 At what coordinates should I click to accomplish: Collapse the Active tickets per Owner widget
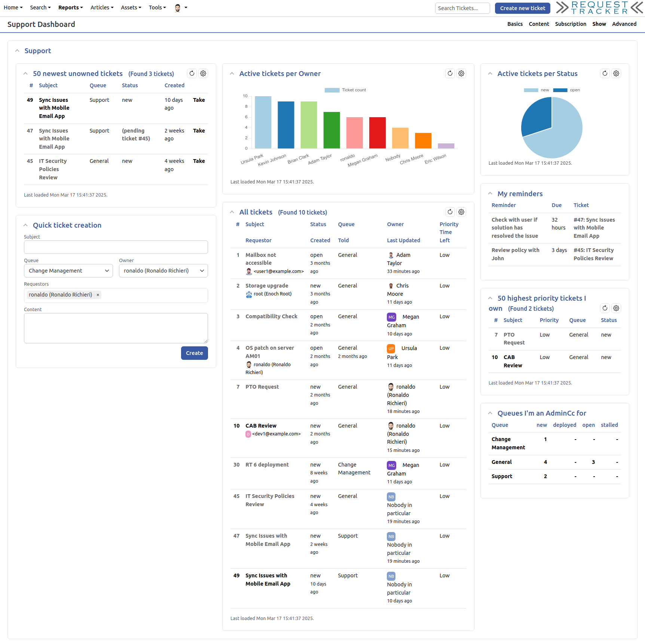click(232, 74)
